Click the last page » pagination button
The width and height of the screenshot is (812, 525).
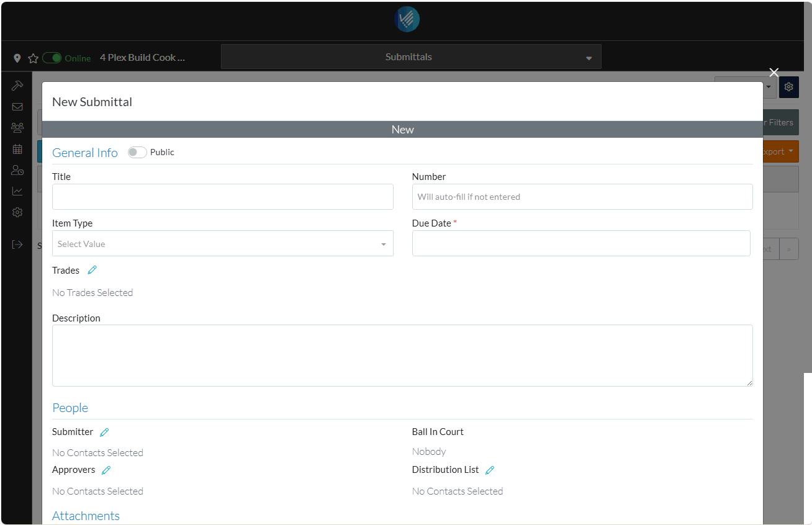pos(789,249)
